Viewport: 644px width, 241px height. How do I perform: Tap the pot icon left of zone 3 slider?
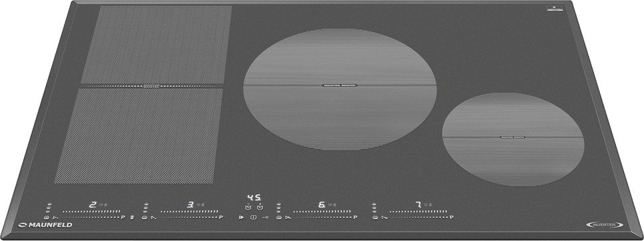click(145, 218)
